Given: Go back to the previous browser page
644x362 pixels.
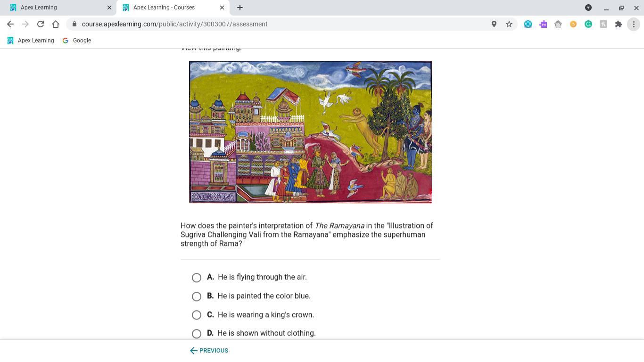Looking at the screenshot, I should pos(10,24).
